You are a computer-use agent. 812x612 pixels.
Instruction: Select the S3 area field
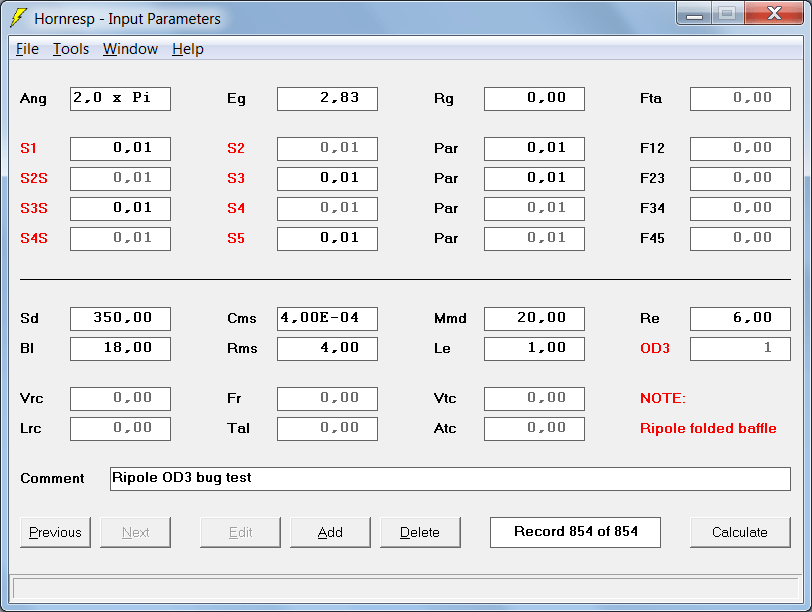click(x=327, y=179)
